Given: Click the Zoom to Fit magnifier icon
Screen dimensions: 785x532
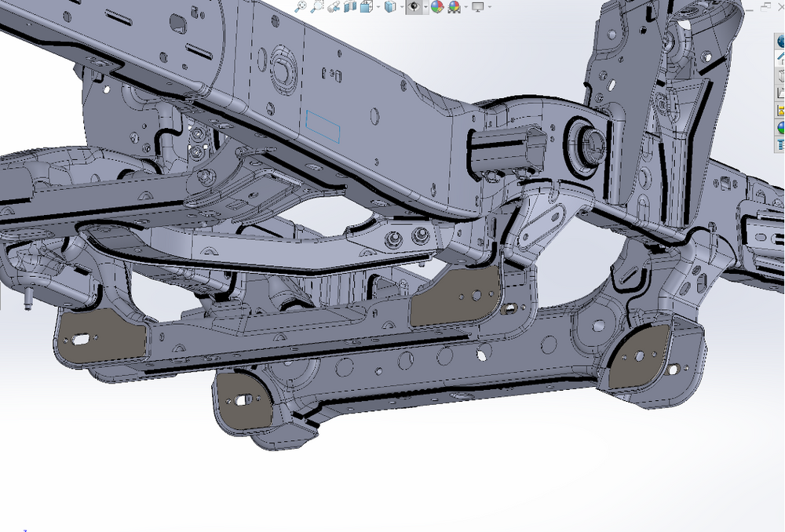Looking at the screenshot, I should tap(300, 7).
